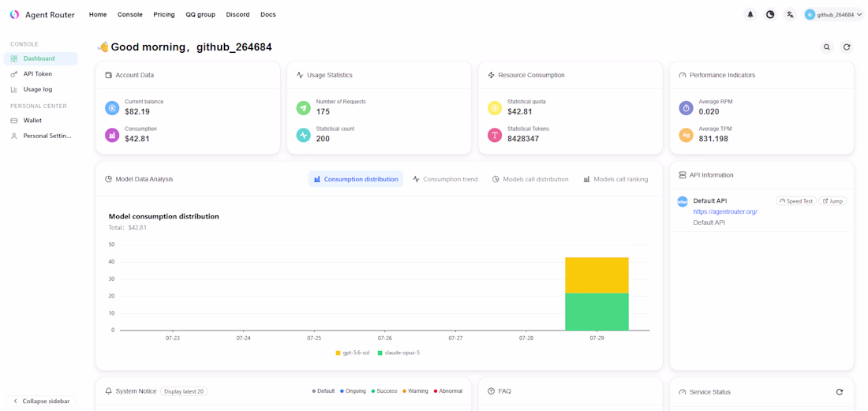
Task: Switch to Models call ranking tab
Action: click(615, 179)
